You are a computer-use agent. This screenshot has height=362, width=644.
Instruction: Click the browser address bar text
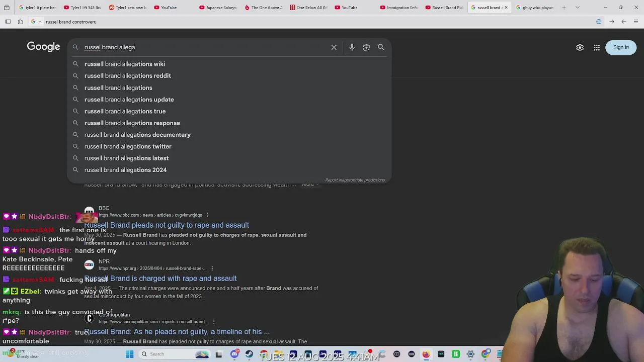(x=71, y=22)
